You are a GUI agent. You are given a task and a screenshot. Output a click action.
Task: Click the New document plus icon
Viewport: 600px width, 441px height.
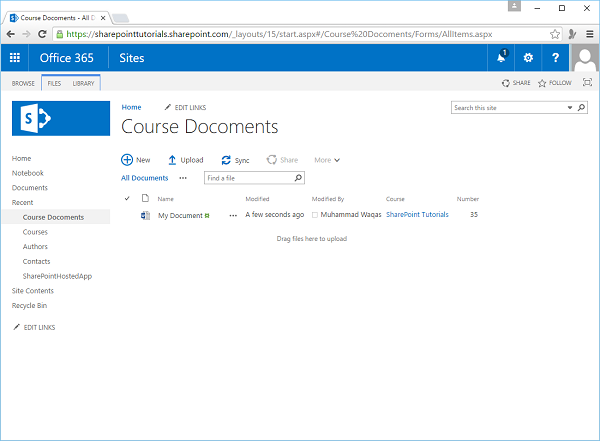127,160
